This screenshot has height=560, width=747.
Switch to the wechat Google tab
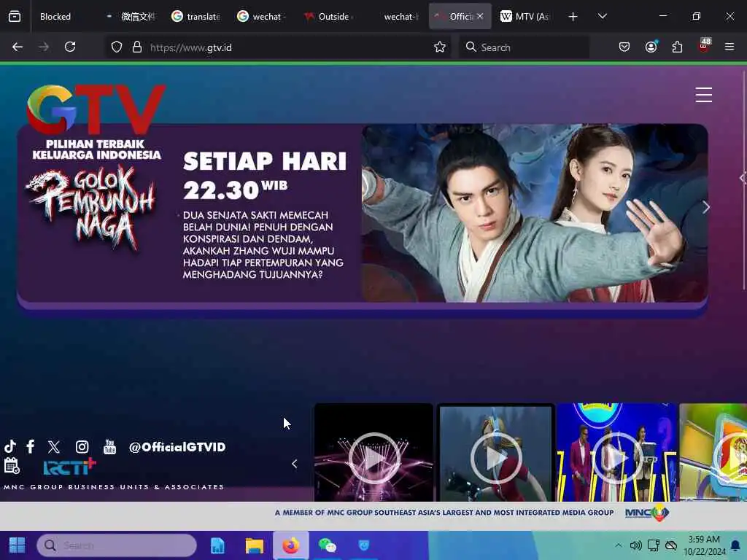coord(263,16)
